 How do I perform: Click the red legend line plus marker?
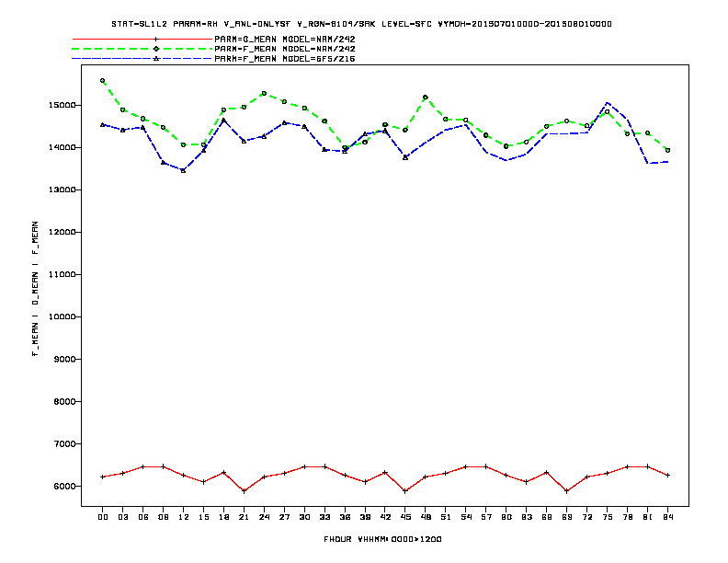click(x=156, y=39)
